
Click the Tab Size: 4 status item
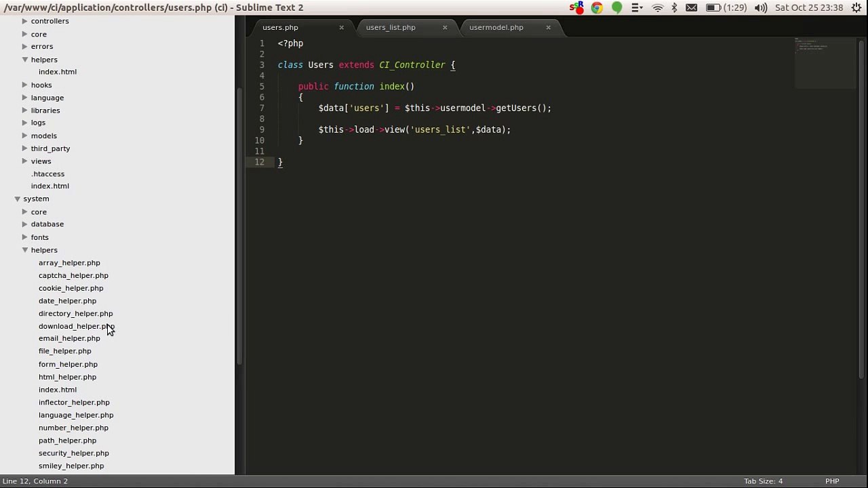click(763, 481)
